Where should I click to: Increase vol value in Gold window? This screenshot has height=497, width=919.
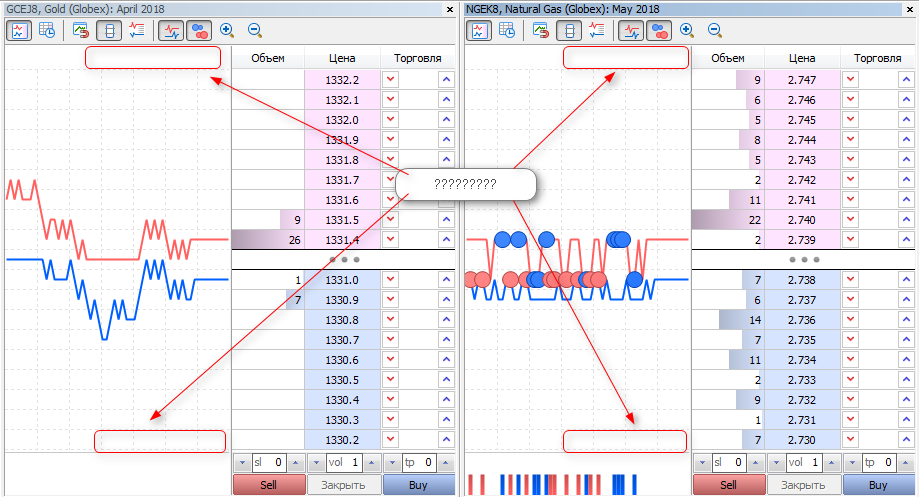(x=371, y=462)
